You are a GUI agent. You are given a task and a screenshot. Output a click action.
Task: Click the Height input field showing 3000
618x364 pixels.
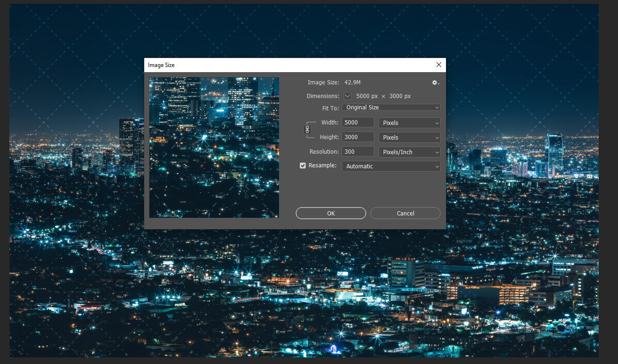click(358, 137)
